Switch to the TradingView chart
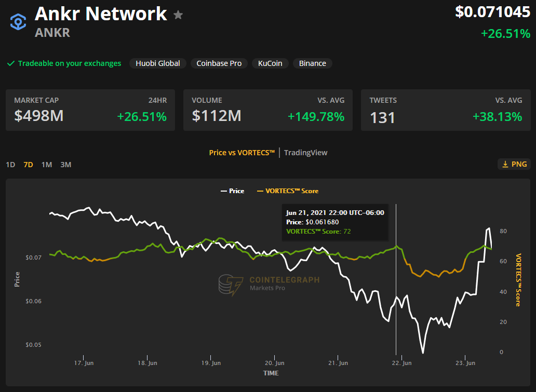 [x=305, y=153]
